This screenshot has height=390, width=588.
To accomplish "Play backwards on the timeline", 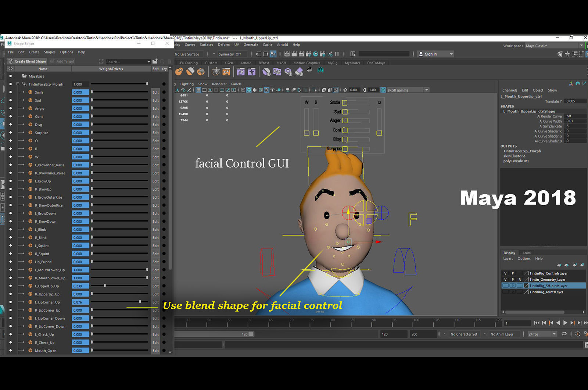I will (x=558, y=323).
